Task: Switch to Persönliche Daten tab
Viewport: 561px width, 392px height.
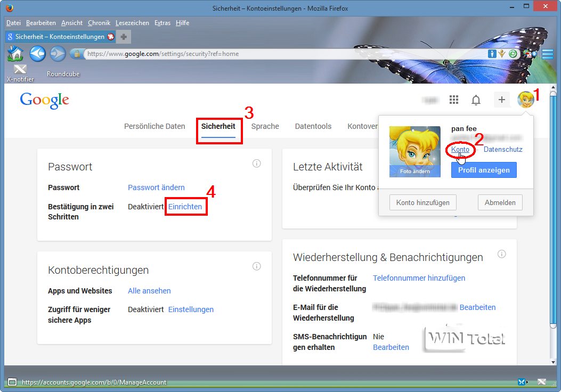Action: 155,126
